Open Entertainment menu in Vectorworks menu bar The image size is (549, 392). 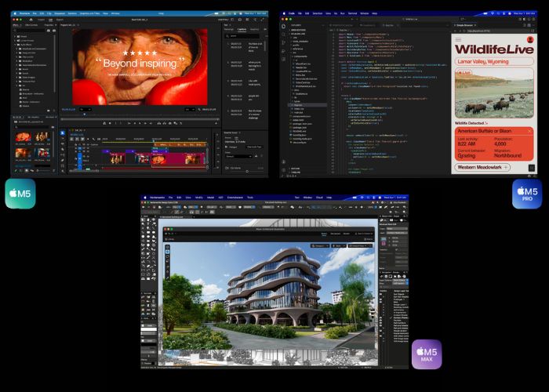click(x=235, y=198)
